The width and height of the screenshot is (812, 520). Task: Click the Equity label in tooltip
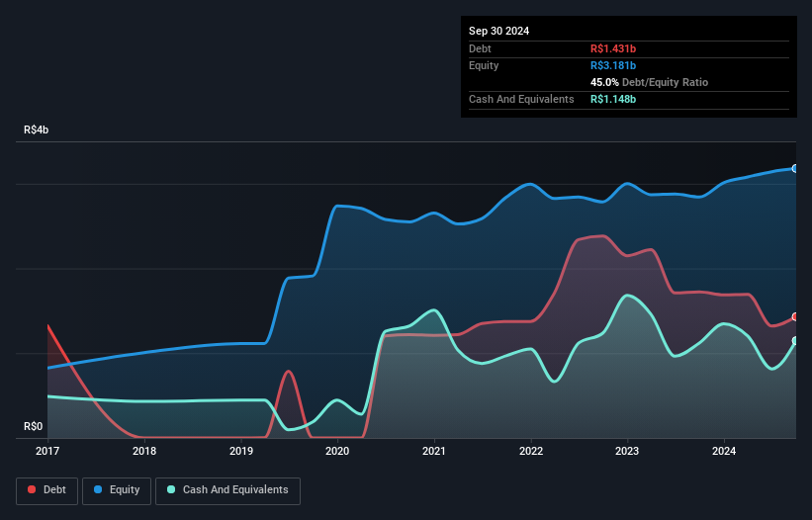(484, 65)
